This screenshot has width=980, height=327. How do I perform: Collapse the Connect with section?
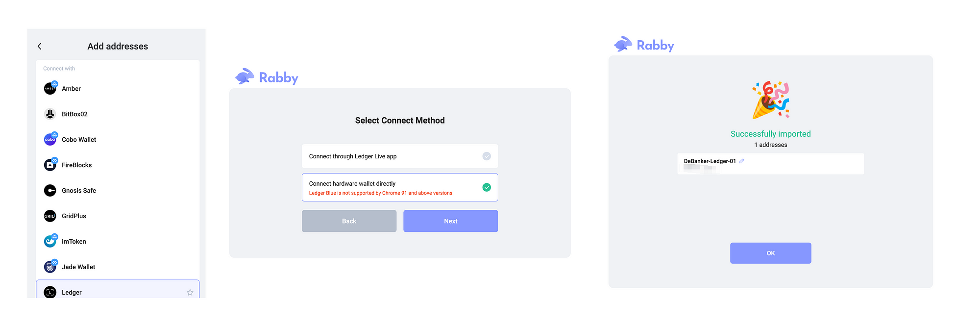click(x=59, y=68)
